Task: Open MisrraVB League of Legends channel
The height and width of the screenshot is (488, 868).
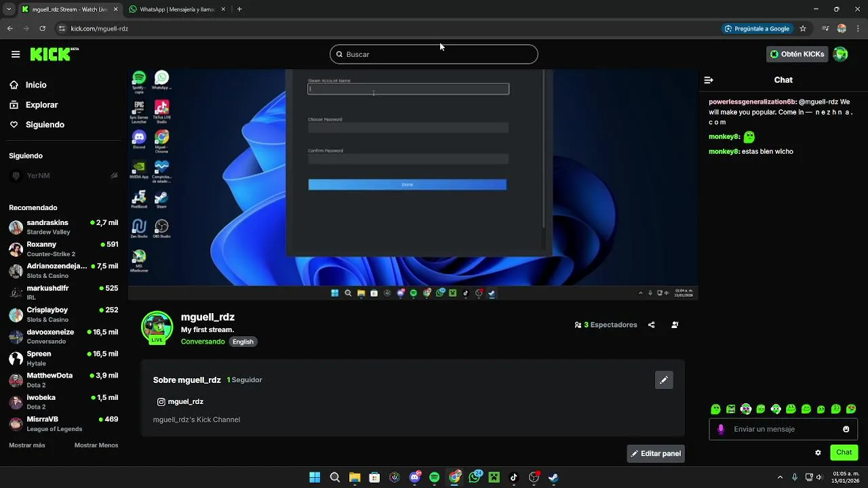Action: point(64,424)
